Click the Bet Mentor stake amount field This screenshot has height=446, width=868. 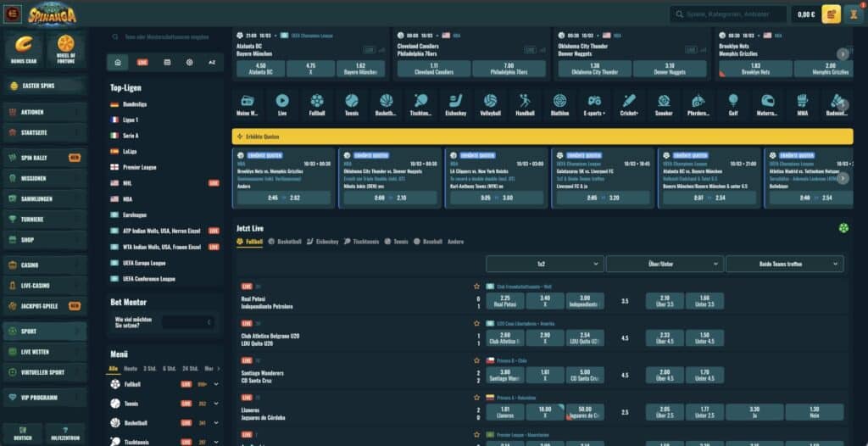point(188,322)
